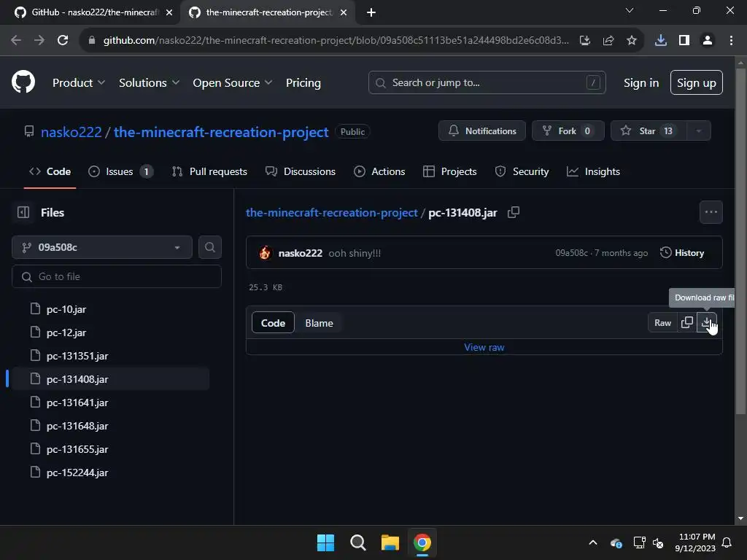Open Windows taskbar search
Viewport: 747px width, 560px height.
click(x=357, y=542)
